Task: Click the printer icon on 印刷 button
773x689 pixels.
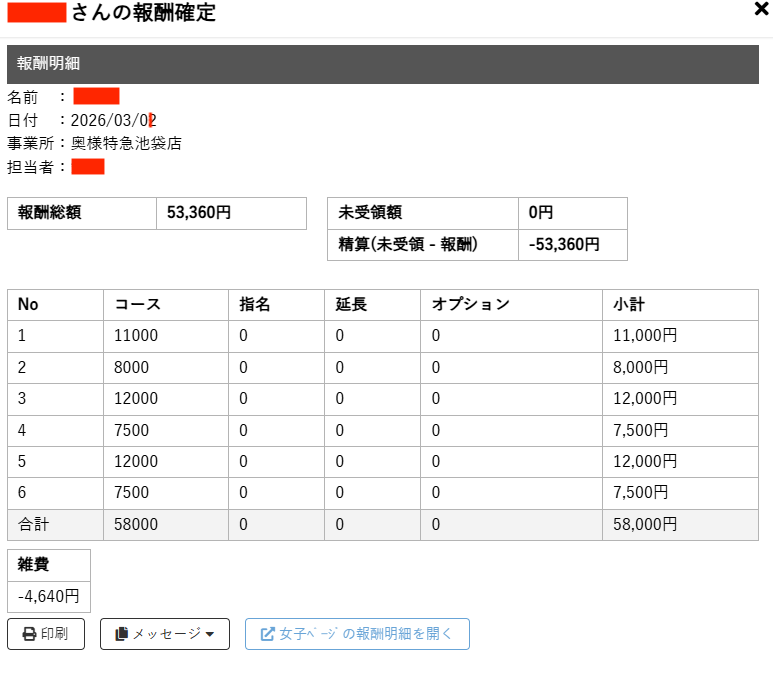Action: [x=30, y=634]
